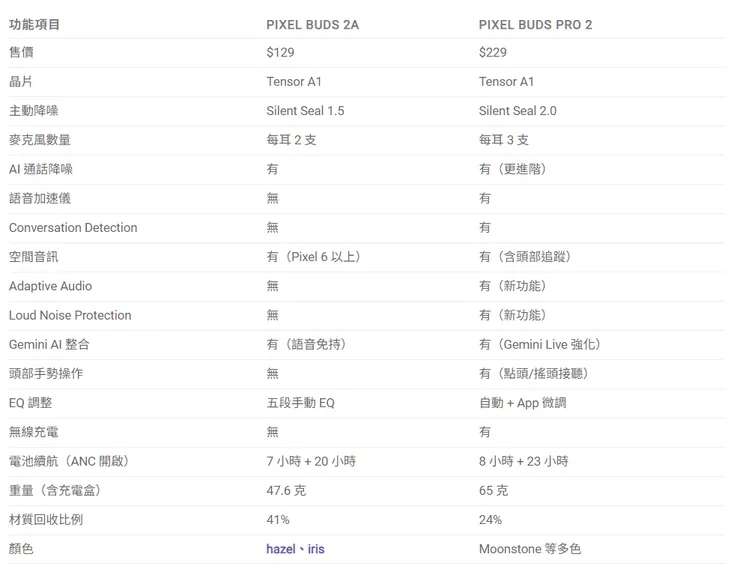
Task: Click the $229 price cell
Action: click(493, 52)
